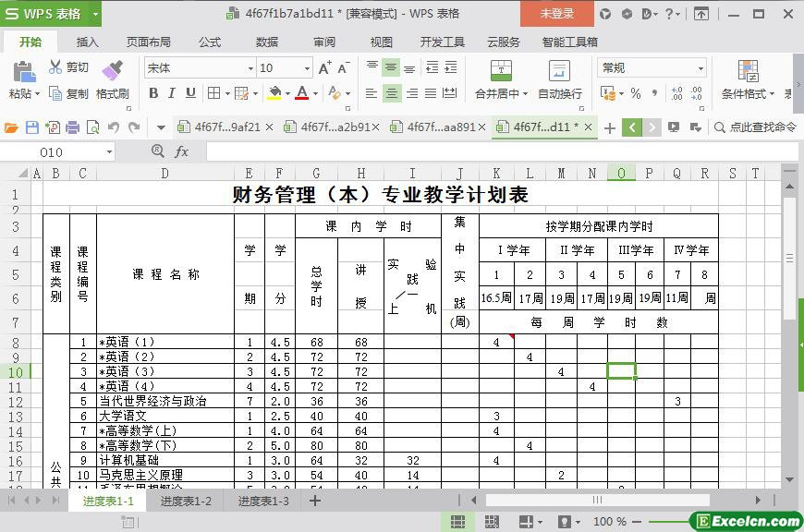This screenshot has height=532, width=804.
Task: Open the 视图 ribbon tab
Action: (x=382, y=42)
